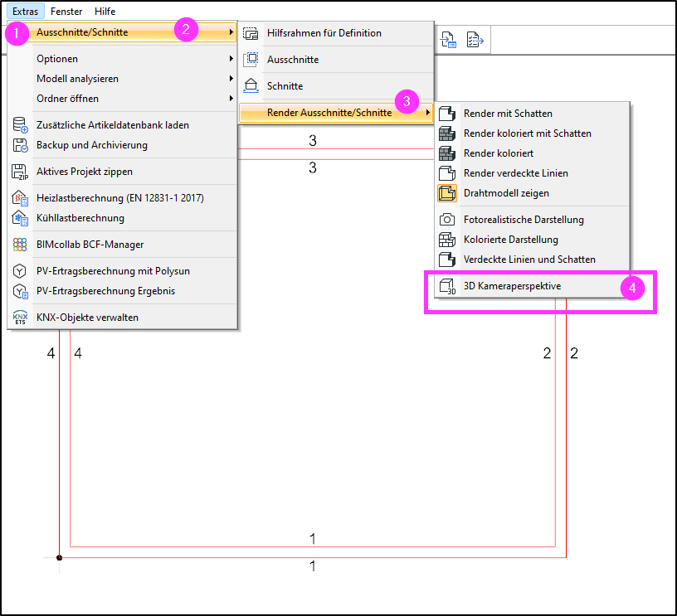Click the document import toolbar icon
The image size is (677, 616).
(x=448, y=40)
